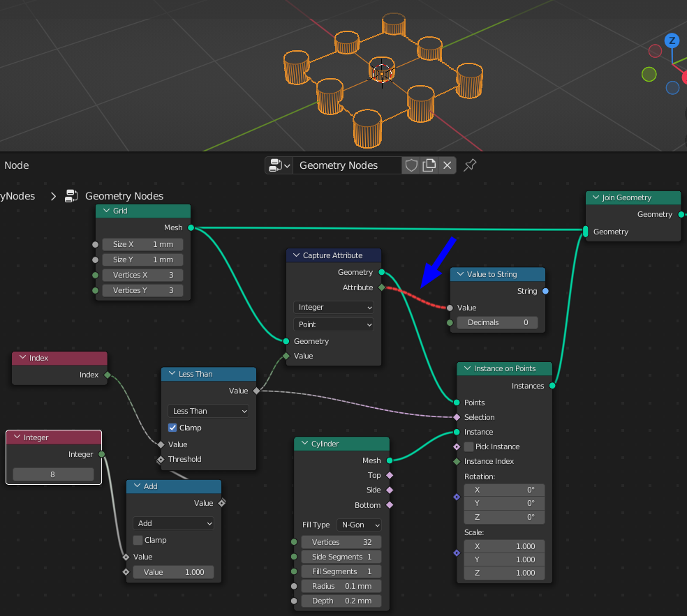Click the Geometry Nodes breadcrumb icon
This screenshot has width=687, height=616.
(x=71, y=196)
